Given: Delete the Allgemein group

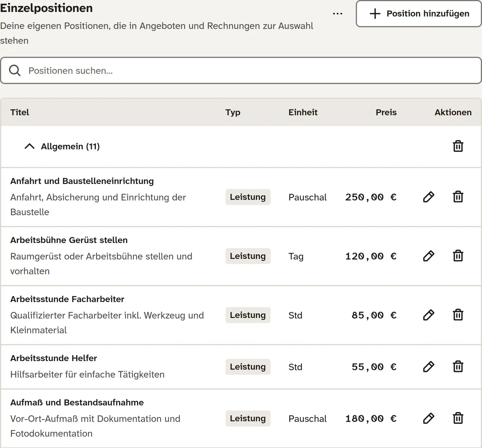Looking at the screenshot, I should tap(458, 146).
